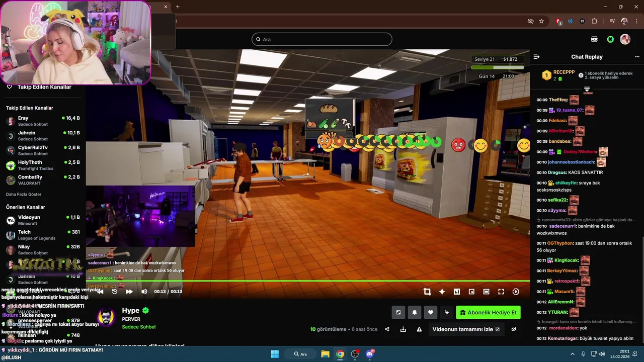Open Nilay channel in recommended list

click(43, 249)
